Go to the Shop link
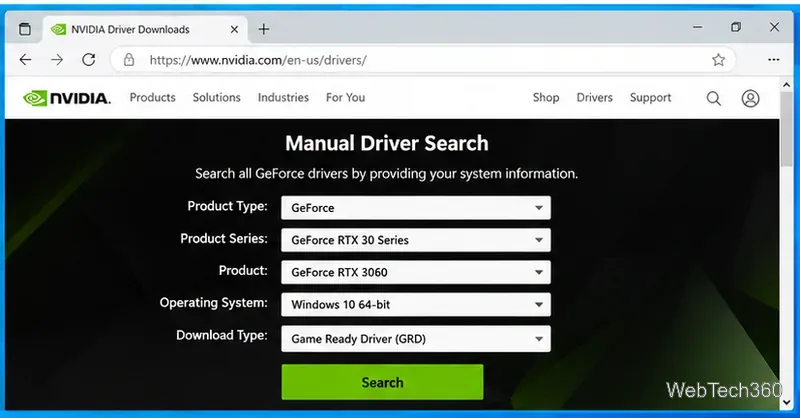The width and height of the screenshot is (800, 418). coord(546,97)
